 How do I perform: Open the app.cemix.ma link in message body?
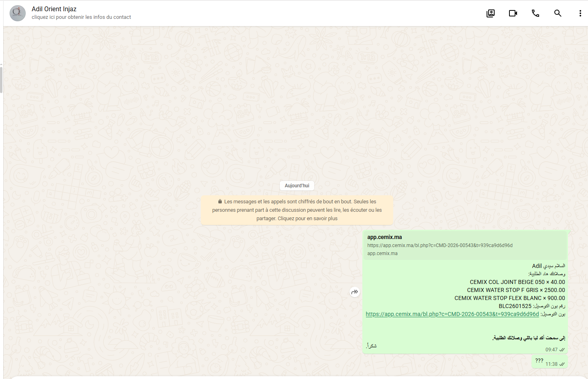tap(452, 314)
